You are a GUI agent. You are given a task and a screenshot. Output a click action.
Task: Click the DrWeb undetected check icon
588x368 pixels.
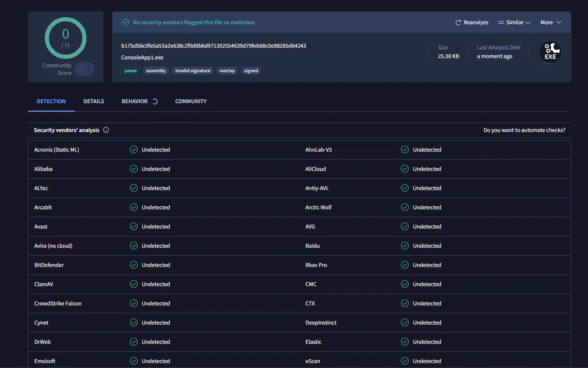point(134,342)
